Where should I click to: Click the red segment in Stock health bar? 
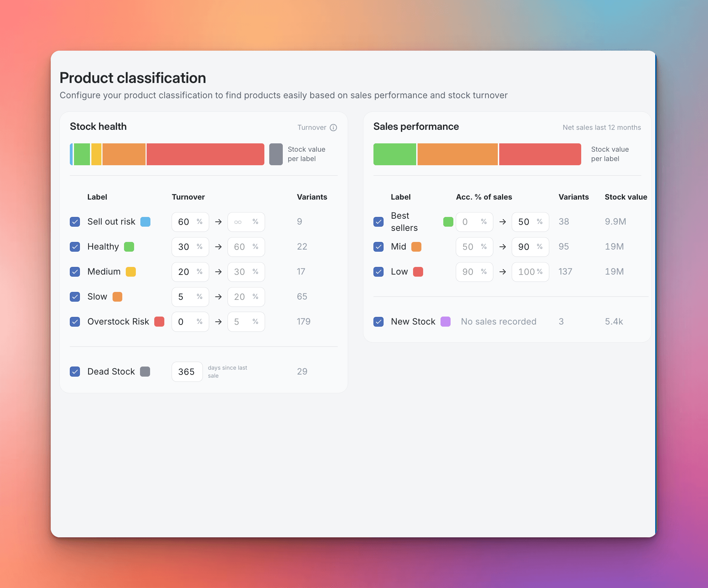coord(205,154)
